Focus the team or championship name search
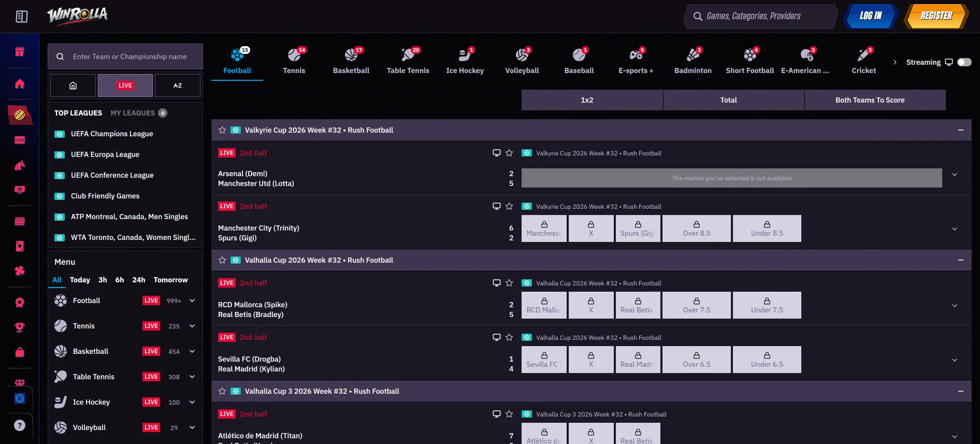This screenshot has height=444, width=980. pos(125,56)
